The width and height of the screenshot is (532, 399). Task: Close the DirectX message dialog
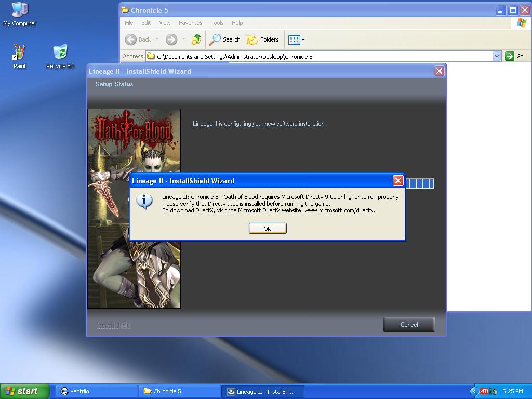tap(398, 180)
